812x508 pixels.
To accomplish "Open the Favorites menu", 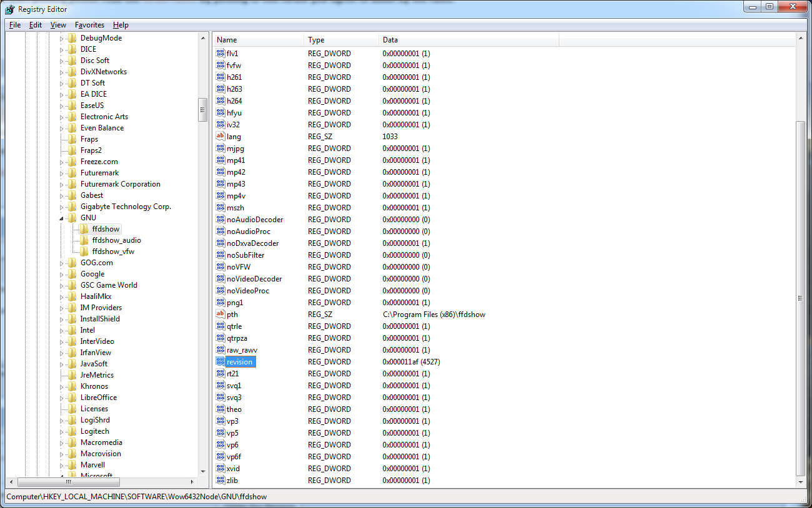I will pyautogui.click(x=89, y=25).
